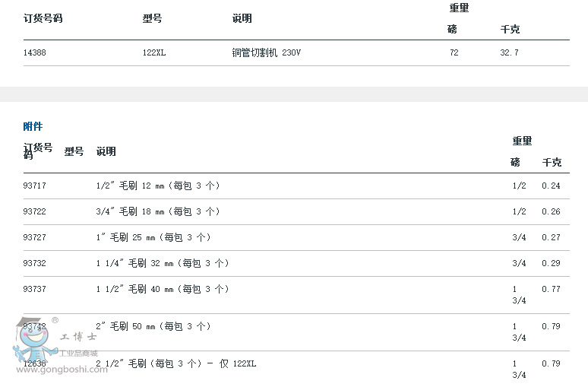
Task: Click accessory order number 93717
Action: point(35,186)
